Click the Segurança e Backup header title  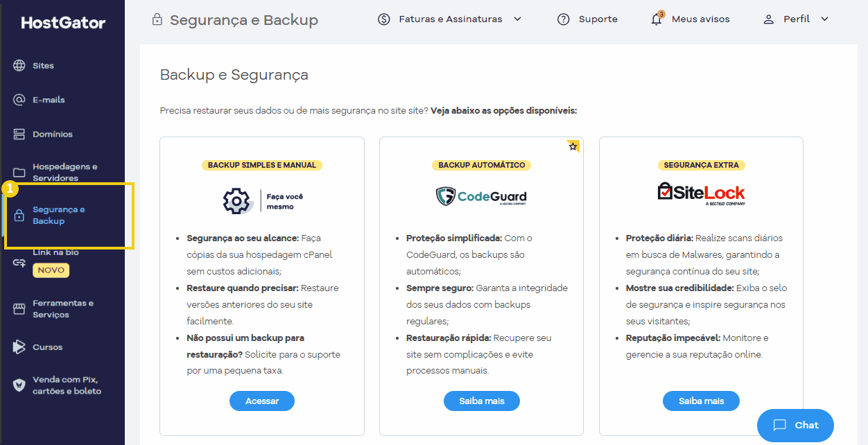(x=244, y=20)
